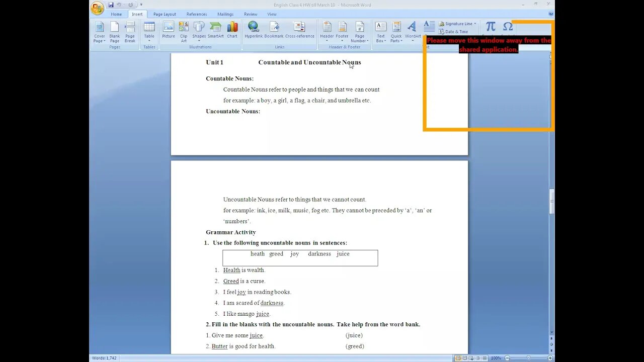Insert a Hyperlink
The width and height of the screenshot is (644, 362).
(x=254, y=30)
